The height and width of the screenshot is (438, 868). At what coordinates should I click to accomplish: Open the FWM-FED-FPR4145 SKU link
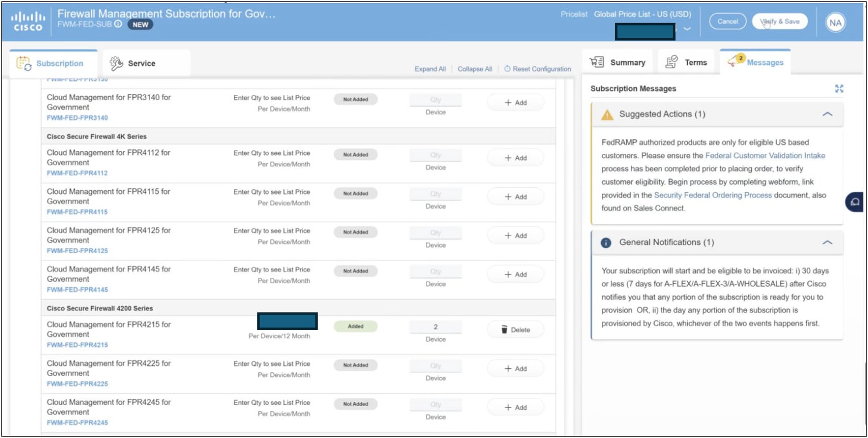pyautogui.click(x=77, y=290)
